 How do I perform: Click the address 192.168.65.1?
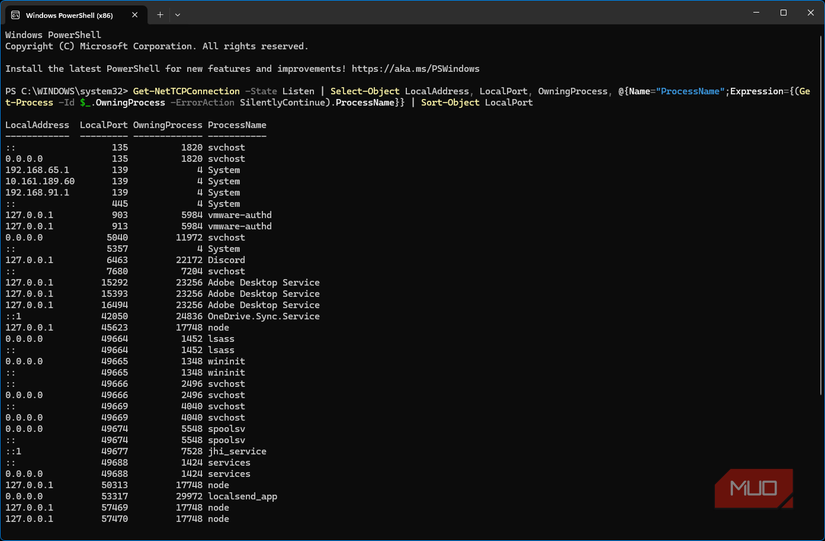tap(37, 170)
